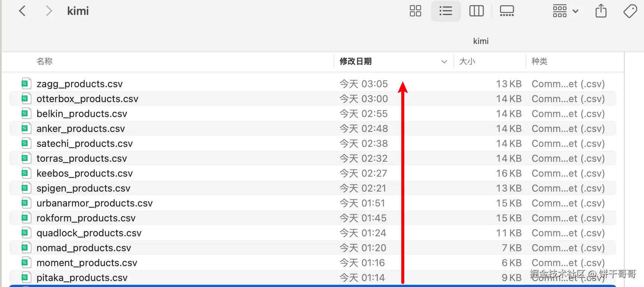The width and height of the screenshot is (644, 287).
Task: Click the csv icon beside rokform_products.csv
Action: pyautogui.click(x=26, y=218)
